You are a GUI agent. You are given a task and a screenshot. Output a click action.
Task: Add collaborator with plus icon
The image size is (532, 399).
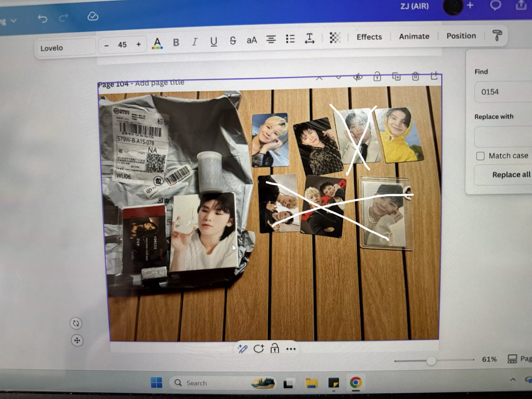click(470, 5)
